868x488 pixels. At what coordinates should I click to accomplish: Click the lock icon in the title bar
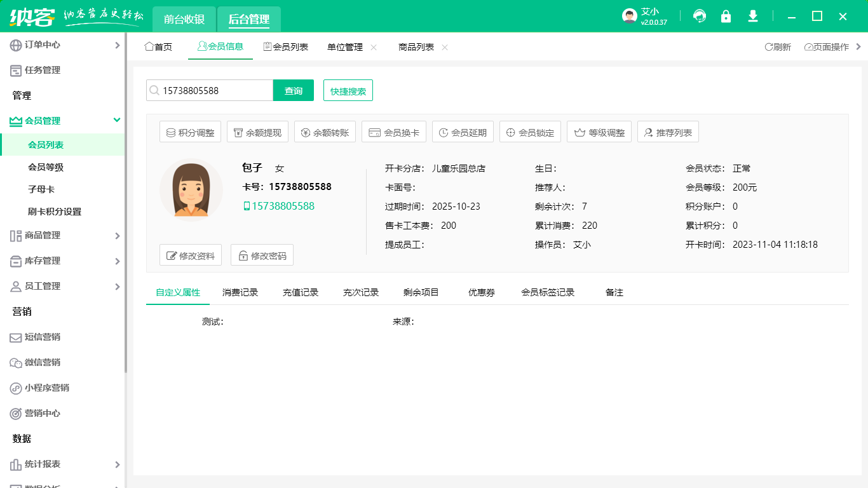coord(726,16)
